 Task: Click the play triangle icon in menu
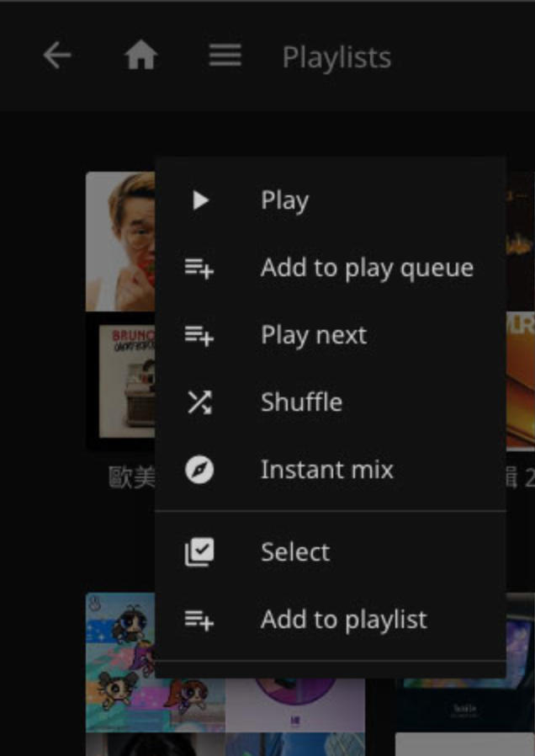click(x=199, y=200)
